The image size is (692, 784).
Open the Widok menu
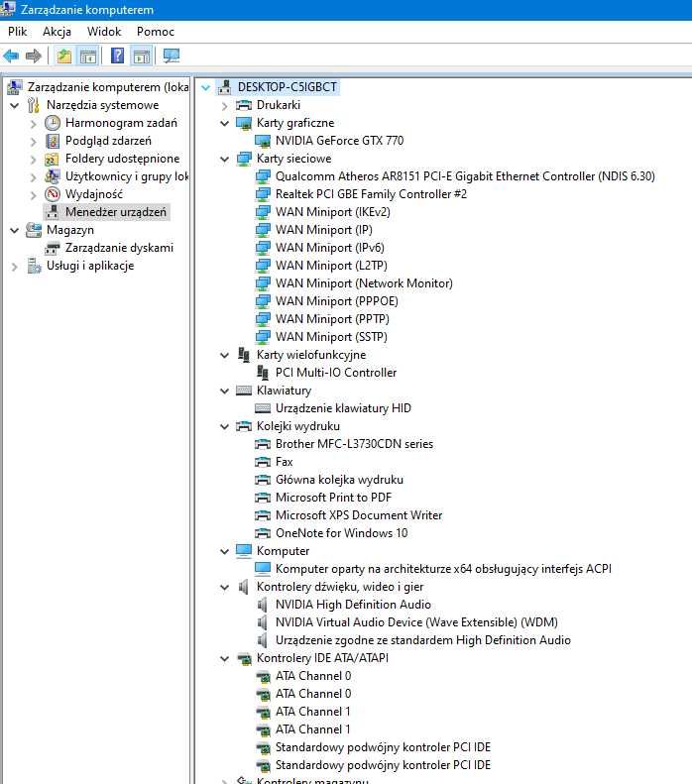click(x=104, y=32)
